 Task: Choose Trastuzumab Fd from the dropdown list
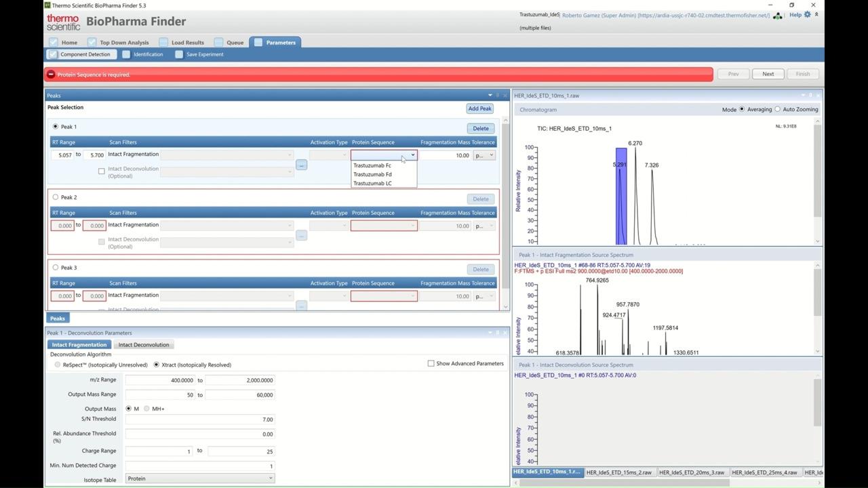click(x=372, y=174)
